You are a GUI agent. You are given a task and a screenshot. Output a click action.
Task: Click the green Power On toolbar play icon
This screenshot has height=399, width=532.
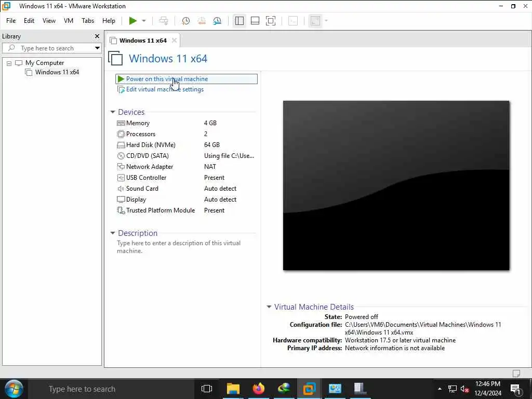(x=132, y=21)
